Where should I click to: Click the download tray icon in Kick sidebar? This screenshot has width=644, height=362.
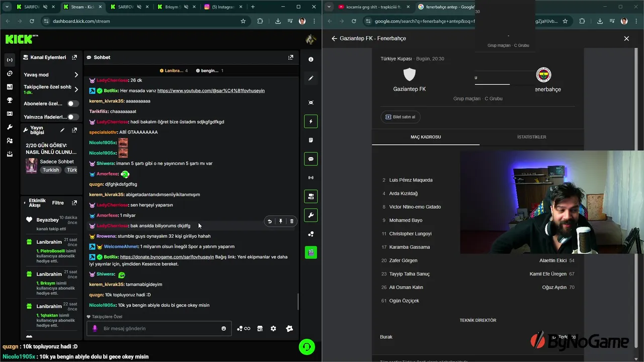pyautogui.click(x=10, y=154)
